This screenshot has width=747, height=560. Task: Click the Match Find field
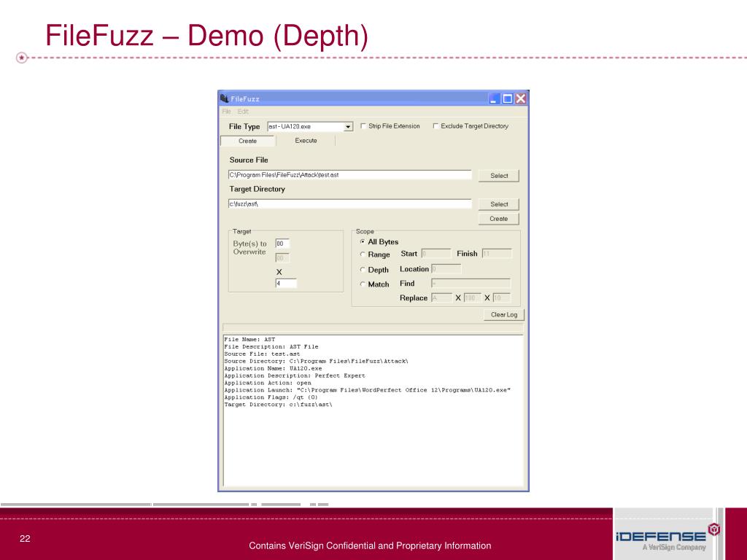(x=471, y=284)
